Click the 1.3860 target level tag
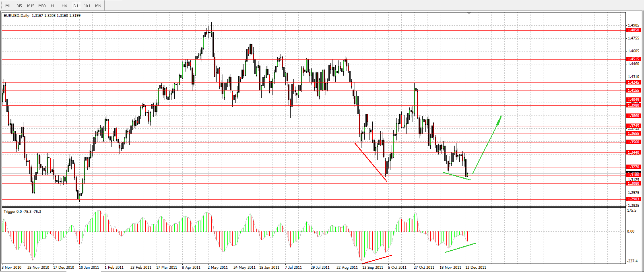 click(x=634, y=116)
